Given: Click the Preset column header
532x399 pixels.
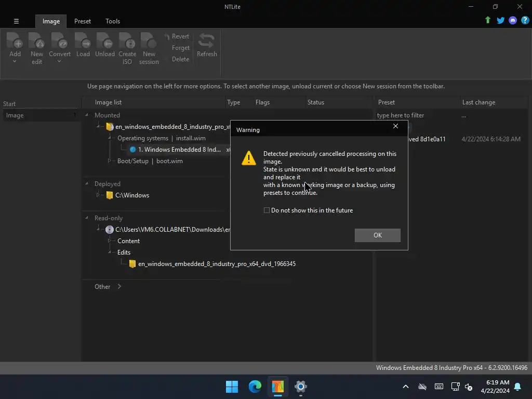Looking at the screenshot, I should coord(386,102).
